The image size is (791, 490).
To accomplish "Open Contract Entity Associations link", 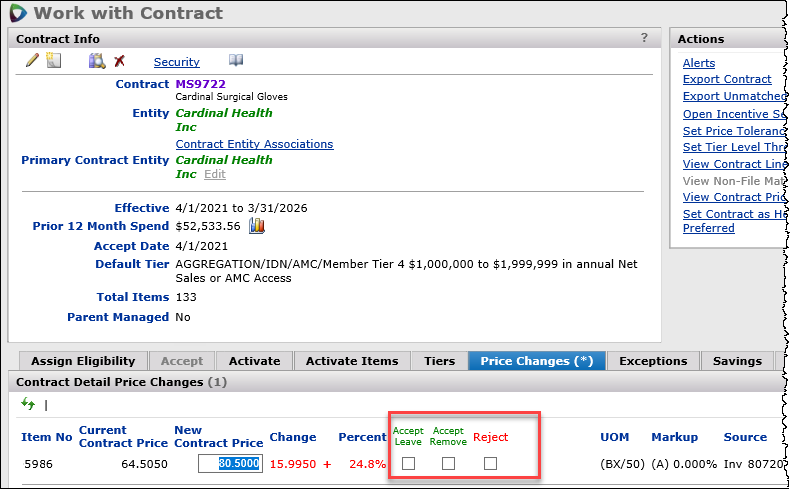I will tap(254, 144).
